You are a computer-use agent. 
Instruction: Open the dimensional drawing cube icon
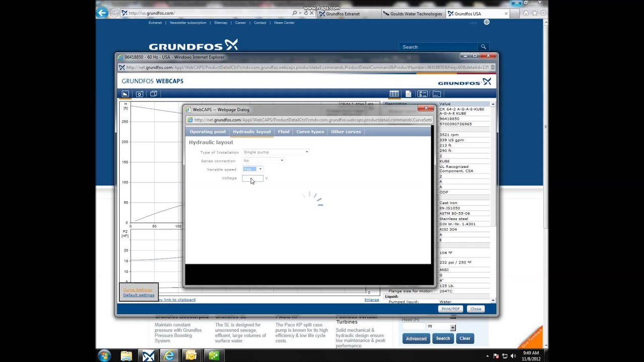(153, 94)
